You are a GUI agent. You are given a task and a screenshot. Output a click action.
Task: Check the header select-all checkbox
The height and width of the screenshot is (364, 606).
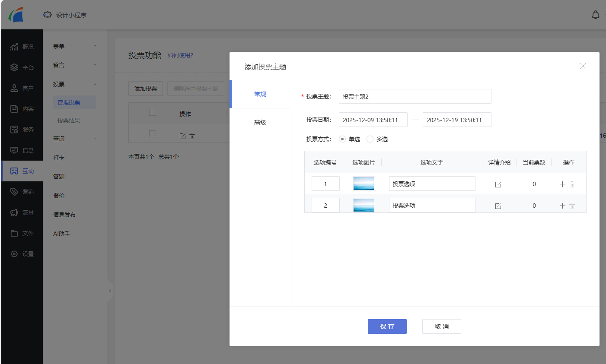[x=152, y=112]
